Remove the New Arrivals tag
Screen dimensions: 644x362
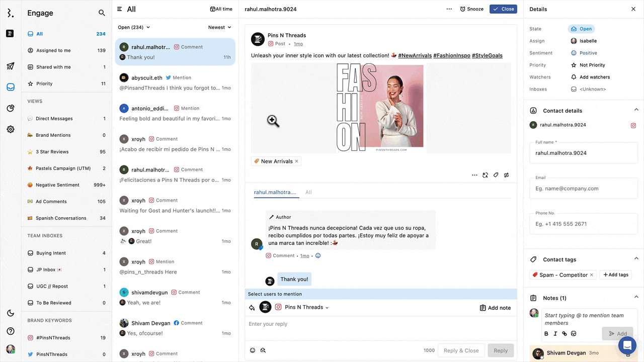point(297,161)
